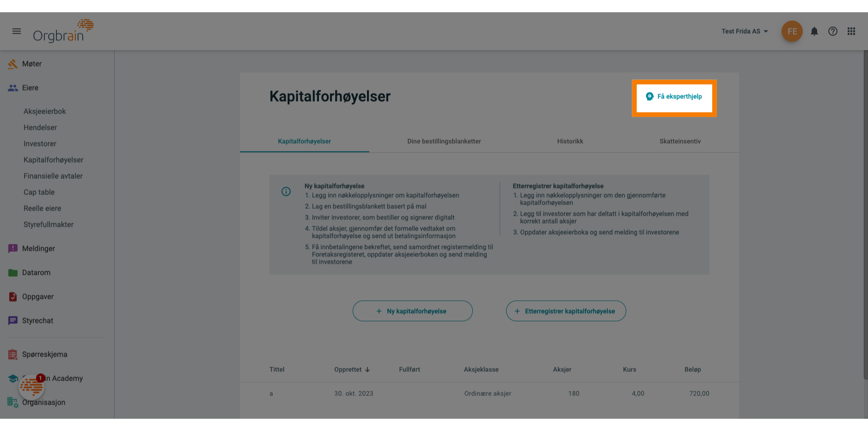Sort table by Fullført column
The height and width of the screenshot is (431, 868).
[x=410, y=370]
